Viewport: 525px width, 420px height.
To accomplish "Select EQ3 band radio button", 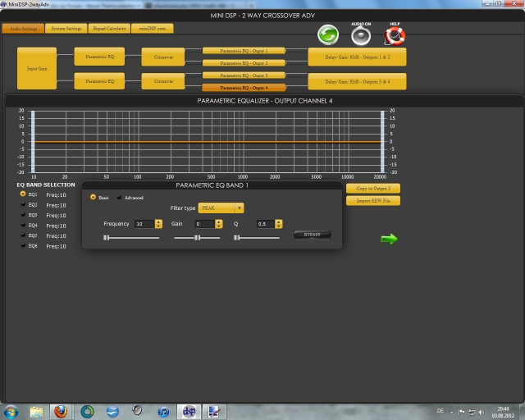I will tap(23, 214).
